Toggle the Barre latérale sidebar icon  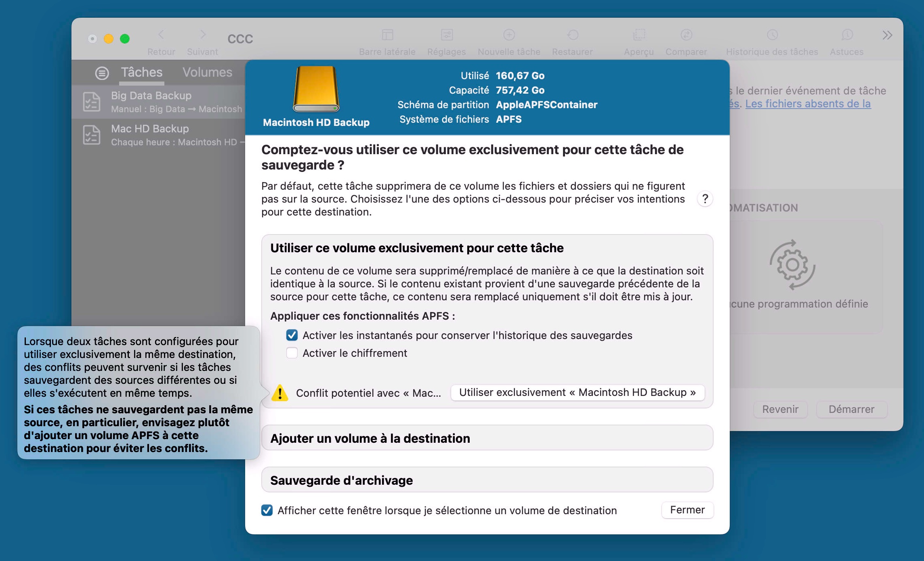pyautogui.click(x=387, y=35)
